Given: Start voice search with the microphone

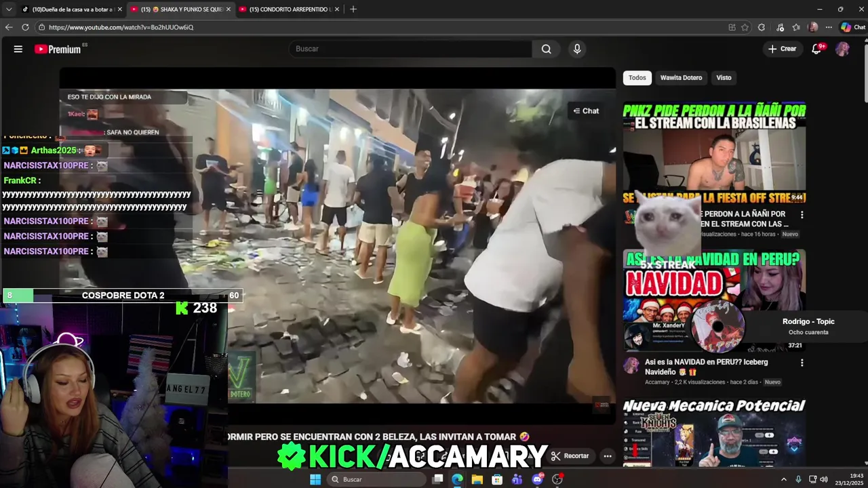Looking at the screenshot, I should (577, 49).
